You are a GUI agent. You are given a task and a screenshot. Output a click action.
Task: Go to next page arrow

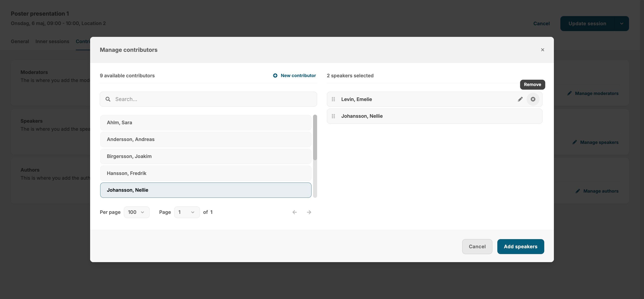click(309, 212)
